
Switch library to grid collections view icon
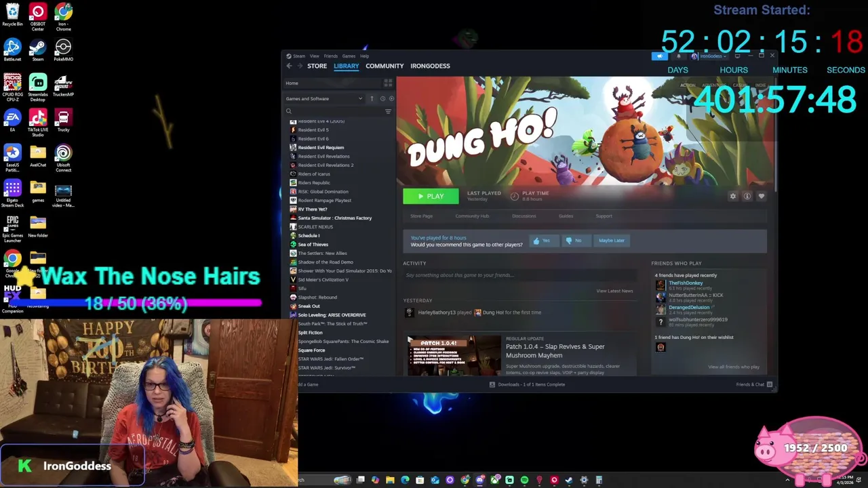point(388,83)
